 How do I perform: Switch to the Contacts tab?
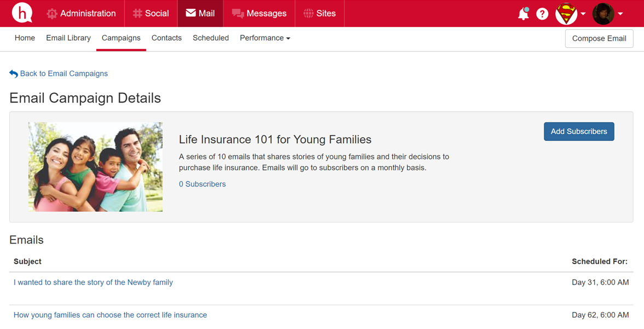coord(166,38)
